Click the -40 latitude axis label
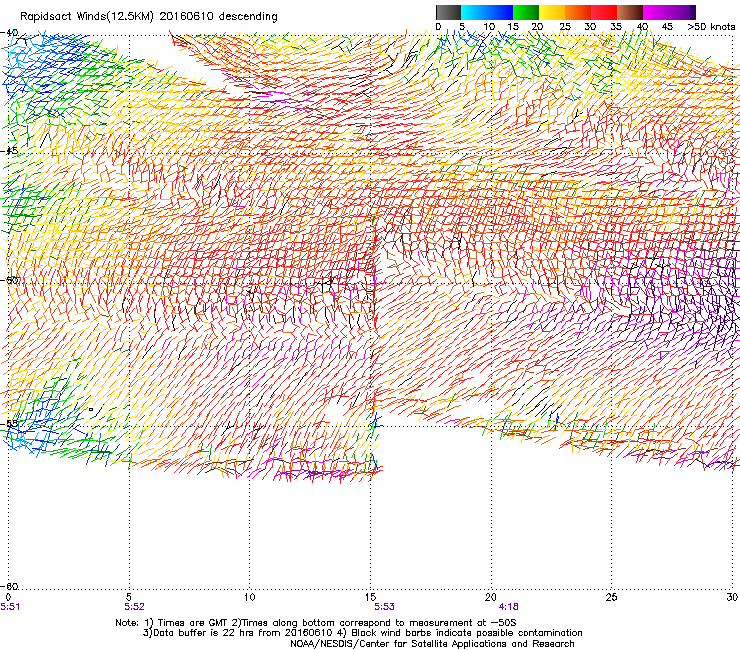740x650 pixels. (x=9, y=33)
